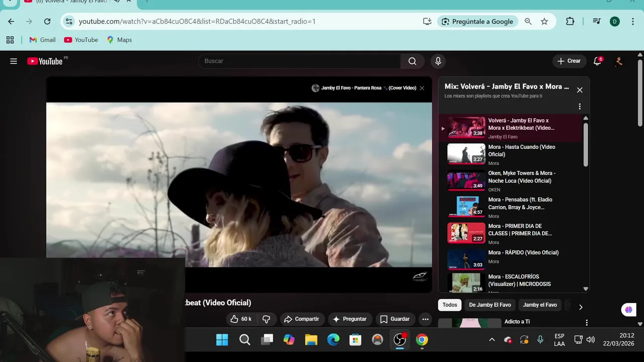Click the install app icon in the address bar

pyautogui.click(x=427, y=21)
